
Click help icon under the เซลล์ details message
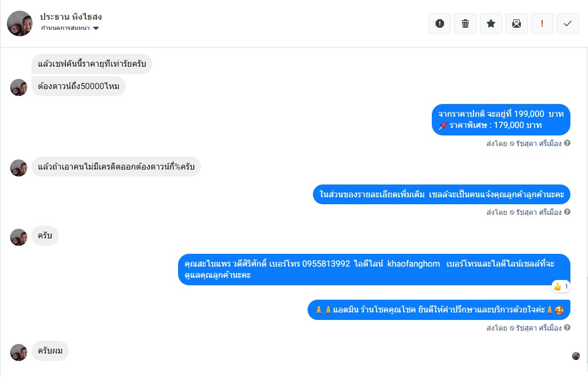[x=568, y=212]
